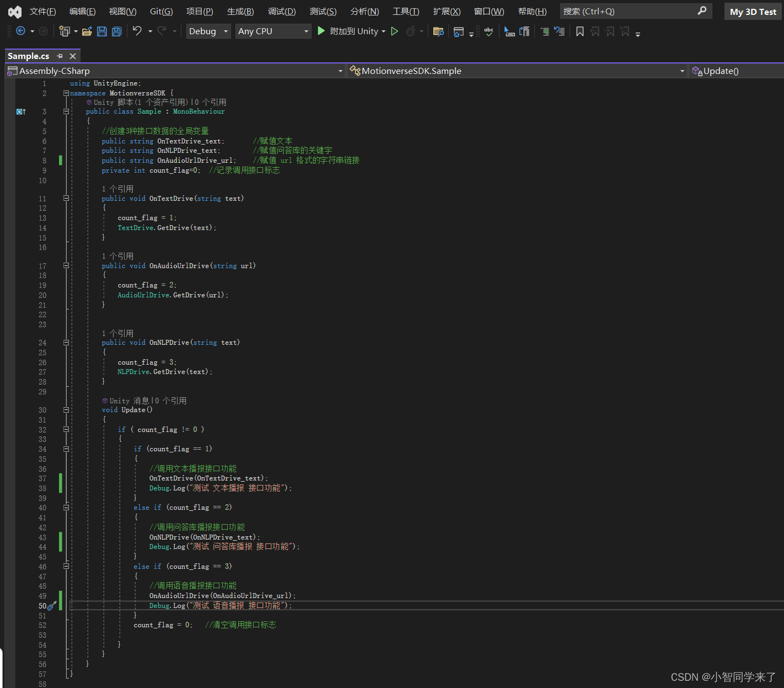Collapse the else if count_flag == 2 block
The image size is (784, 688).
[66, 508]
